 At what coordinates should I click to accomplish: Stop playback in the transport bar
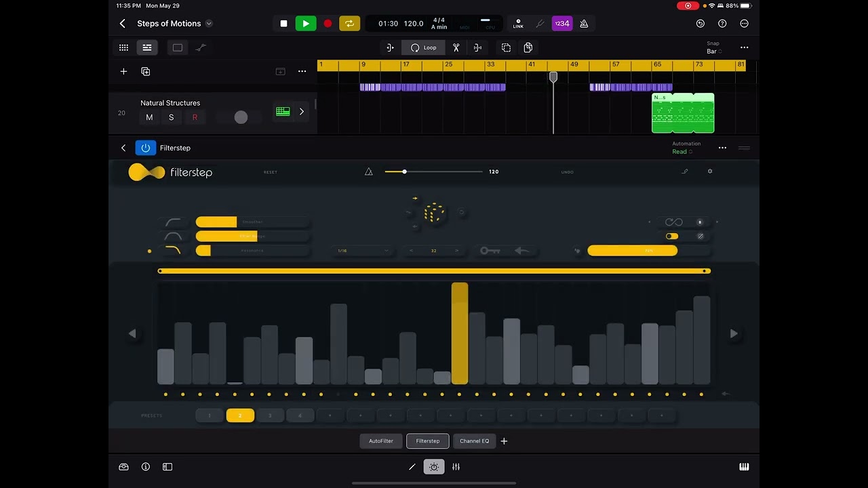tap(283, 24)
